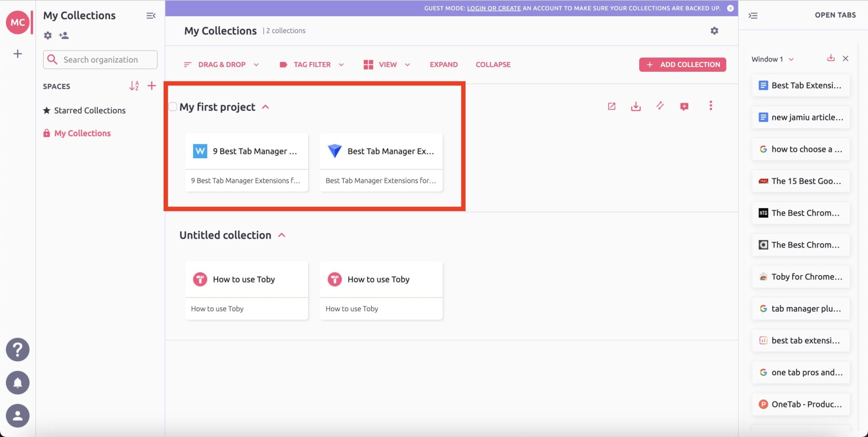Add a new organization with plus icon

[18, 54]
